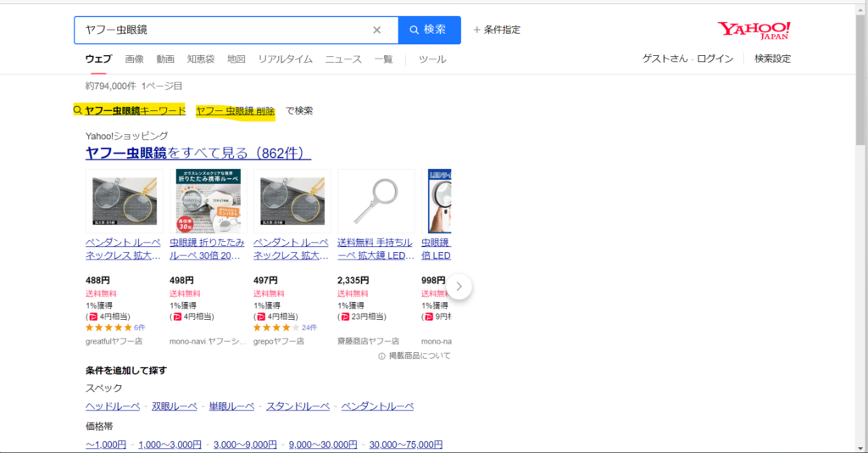The image size is (868, 453).
Task: Open the LED loupe thumbnail priced 998円
Action: pos(437,202)
